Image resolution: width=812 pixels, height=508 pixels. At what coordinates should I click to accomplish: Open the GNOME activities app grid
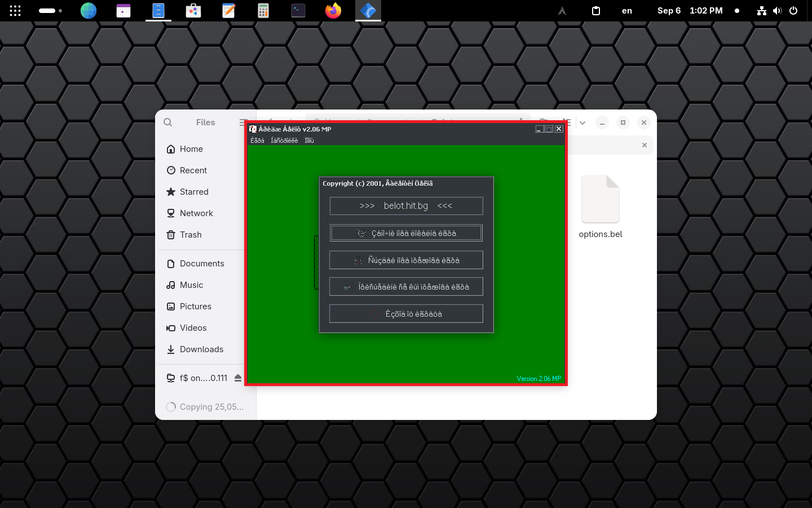[x=15, y=11]
